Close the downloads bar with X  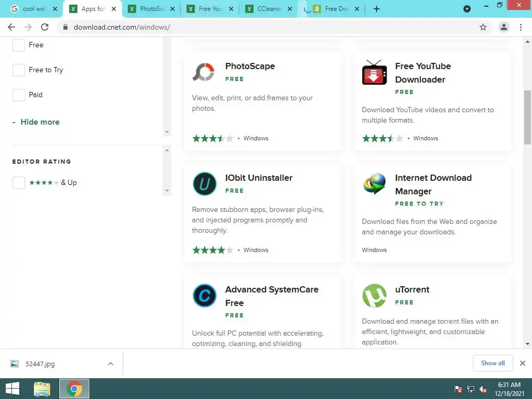click(523, 363)
